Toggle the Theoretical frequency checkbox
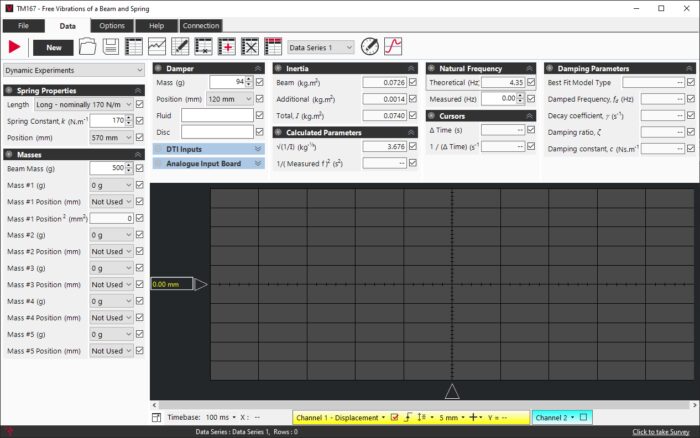 point(531,82)
